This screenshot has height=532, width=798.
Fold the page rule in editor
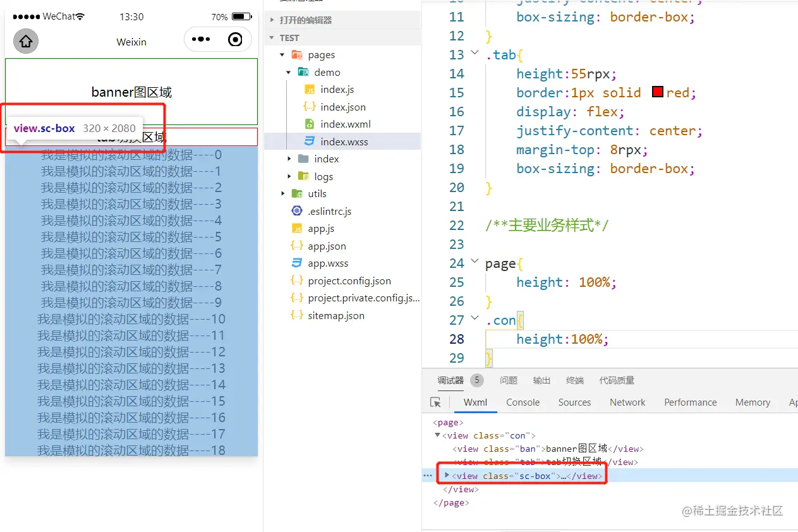475,262
